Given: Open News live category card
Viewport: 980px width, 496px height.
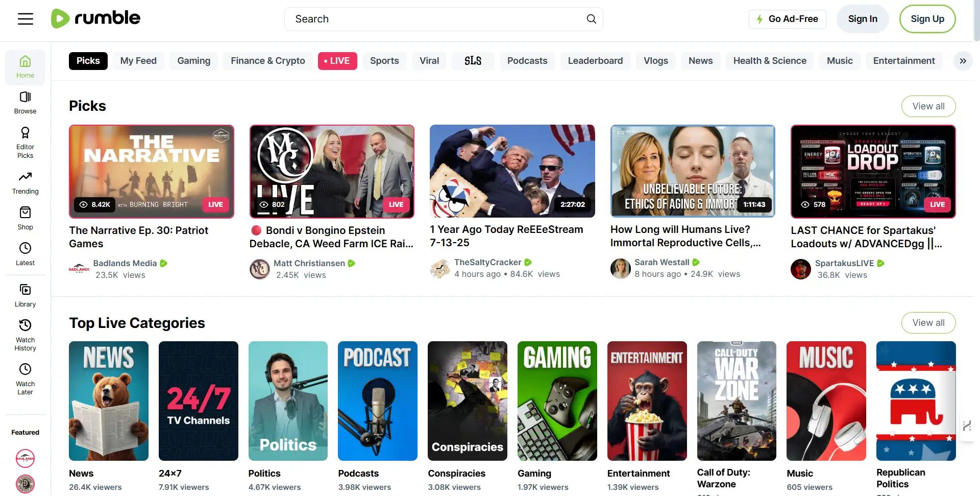Looking at the screenshot, I should point(109,401).
